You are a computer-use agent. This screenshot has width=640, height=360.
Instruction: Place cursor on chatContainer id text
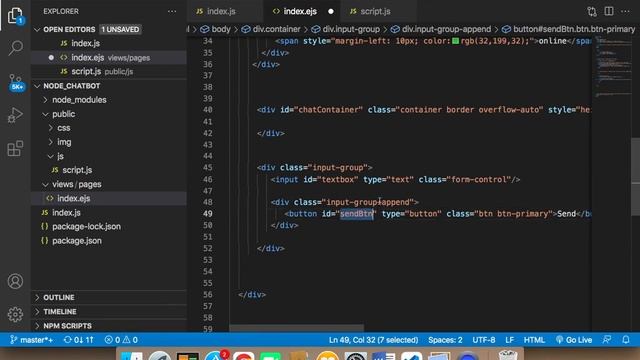click(x=329, y=110)
